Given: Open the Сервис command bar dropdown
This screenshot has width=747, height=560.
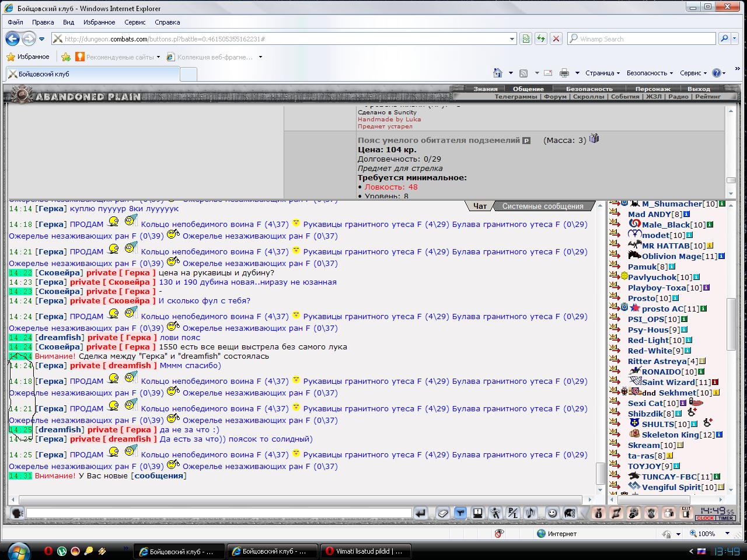Looking at the screenshot, I should 693,73.
